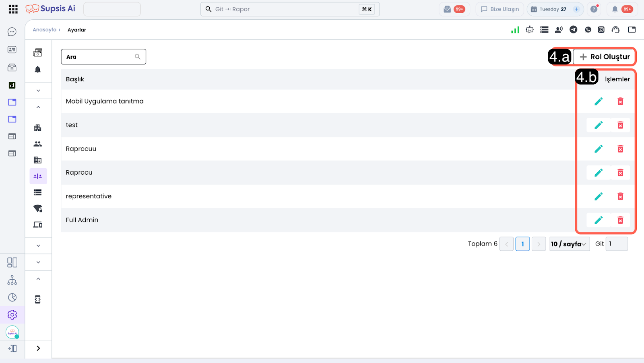644x363 pixels.
Task: Open the Instagram channel icon
Action: pos(601,30)
